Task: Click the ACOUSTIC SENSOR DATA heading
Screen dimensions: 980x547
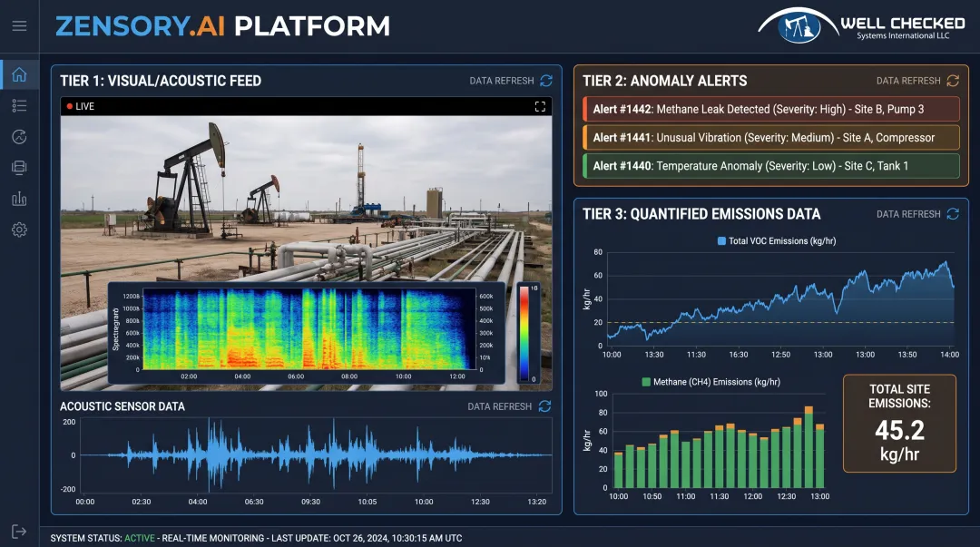Action: (x=122, y=406)
